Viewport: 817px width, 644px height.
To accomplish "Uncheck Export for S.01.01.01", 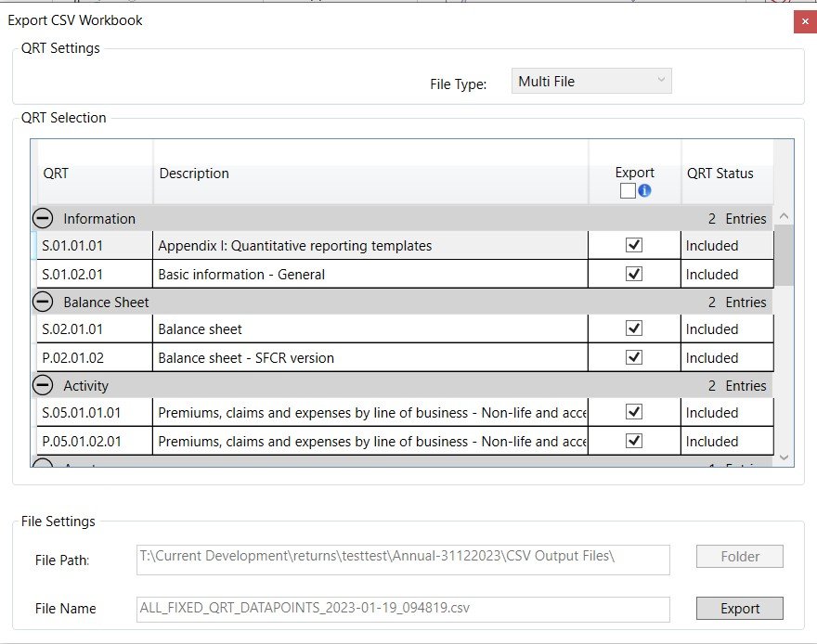I will (x=634, y=246).
